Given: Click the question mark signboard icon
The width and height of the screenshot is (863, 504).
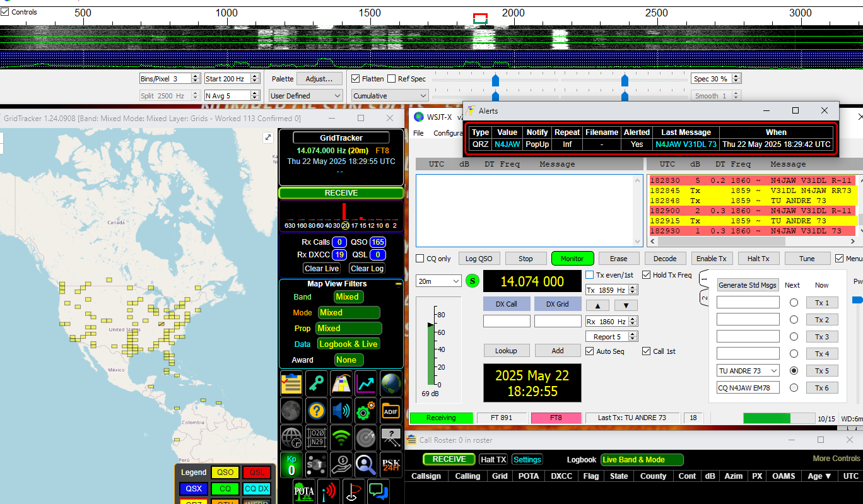Looking at the screenshot, I should (391, 437).
